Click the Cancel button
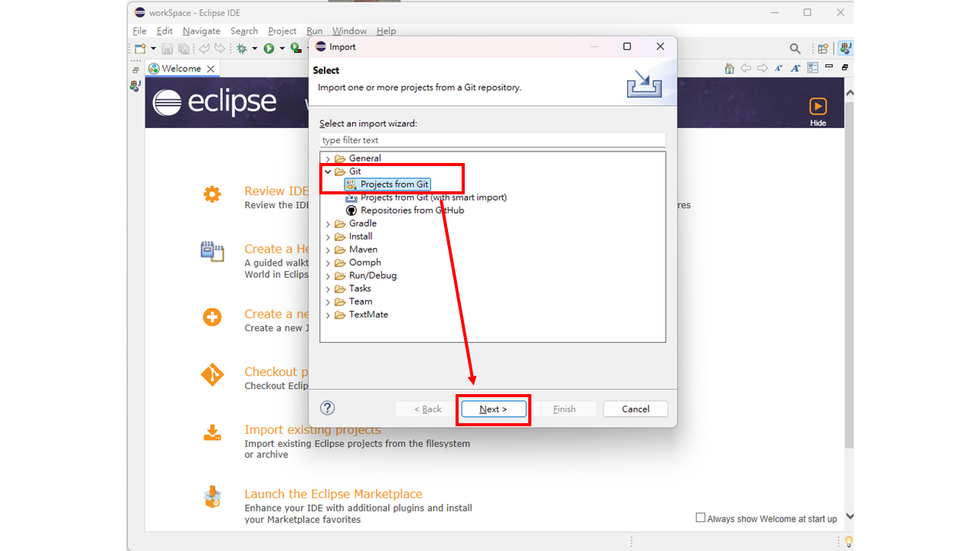Screen dimensions: 980x551 point(635,409)
